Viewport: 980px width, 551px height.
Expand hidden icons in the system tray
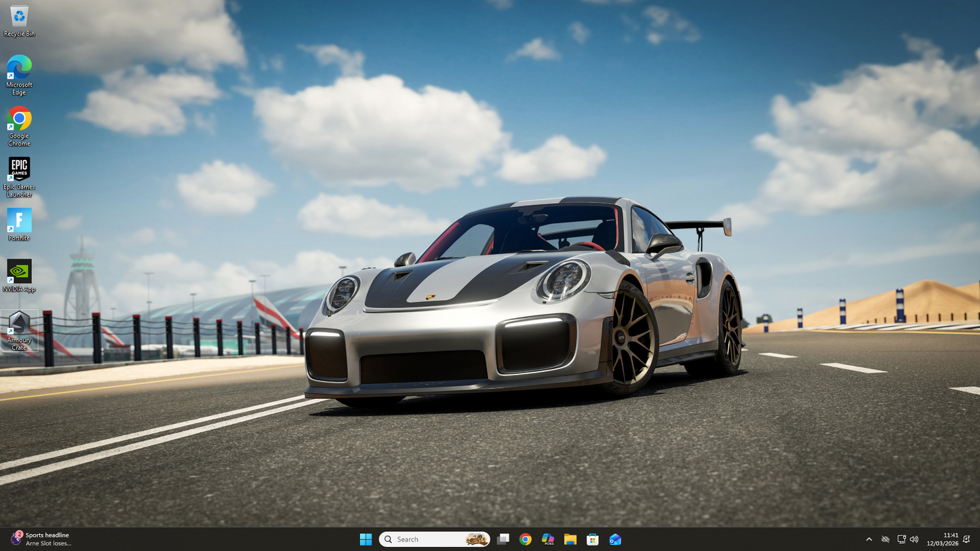(x=869, y=539)
